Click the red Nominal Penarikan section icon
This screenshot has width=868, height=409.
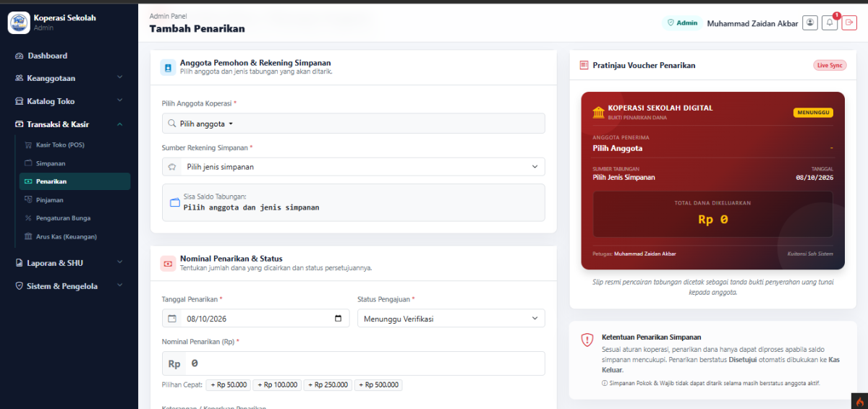coord(168,263)
